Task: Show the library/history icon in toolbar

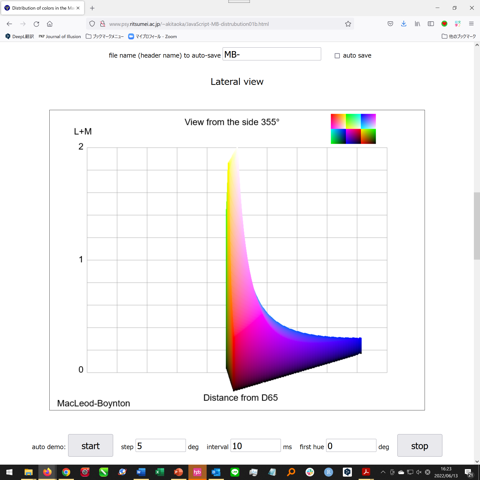Action: tap(417, 24)
